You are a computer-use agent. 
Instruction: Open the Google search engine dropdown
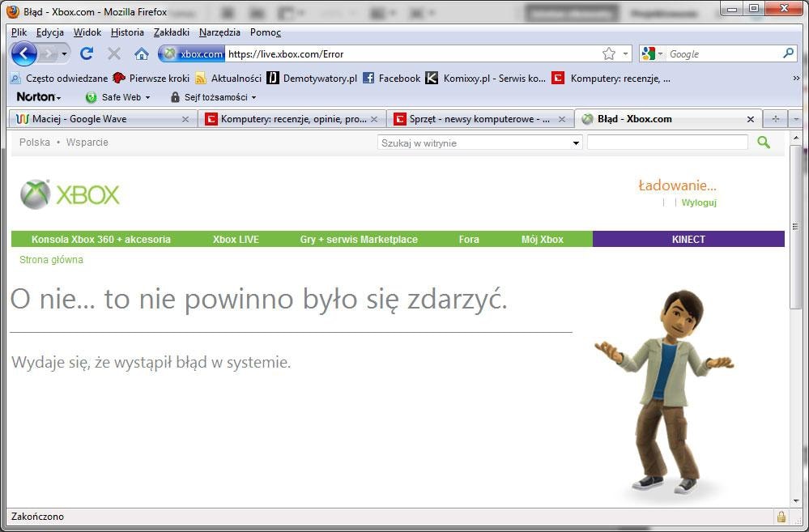(x=659, y=53)
